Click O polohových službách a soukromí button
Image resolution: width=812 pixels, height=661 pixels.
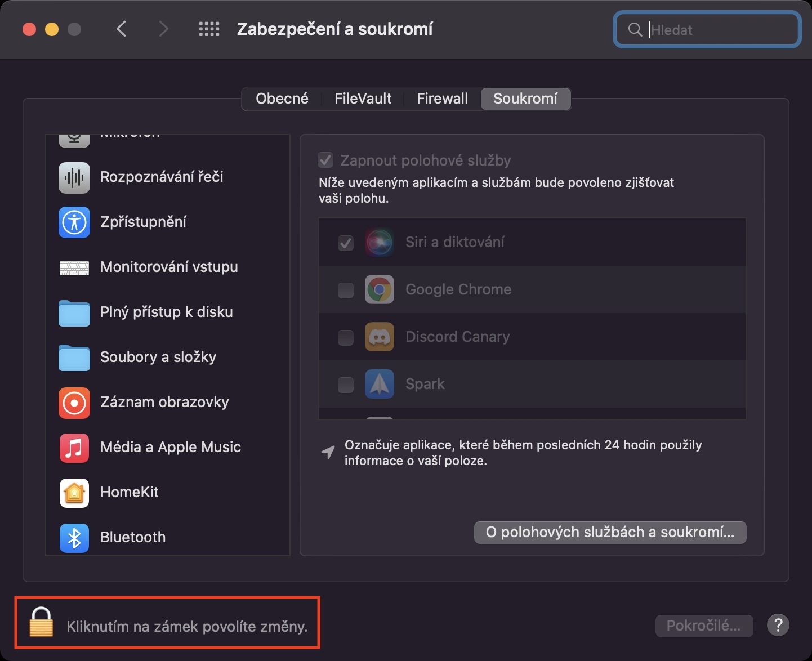(x=610, y=533)
